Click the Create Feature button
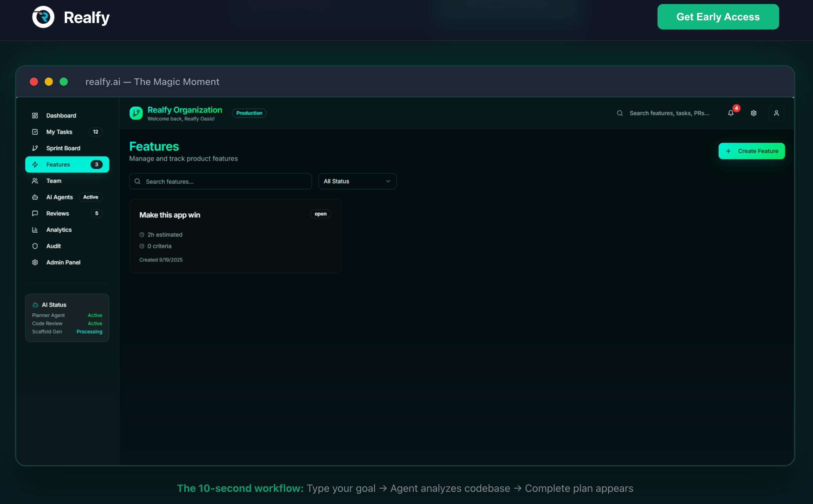Image resolution: width=813 pixels, height=504 pixels. (x=751, y=151)
